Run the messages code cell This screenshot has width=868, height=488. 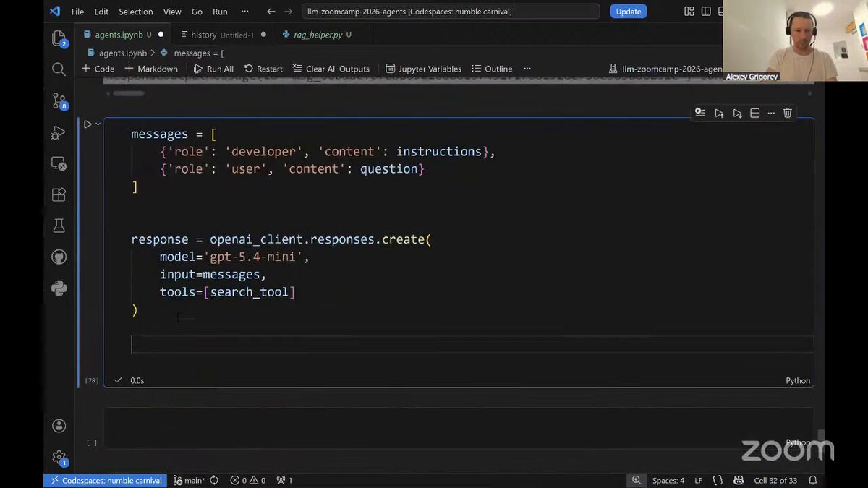(88, 124)
